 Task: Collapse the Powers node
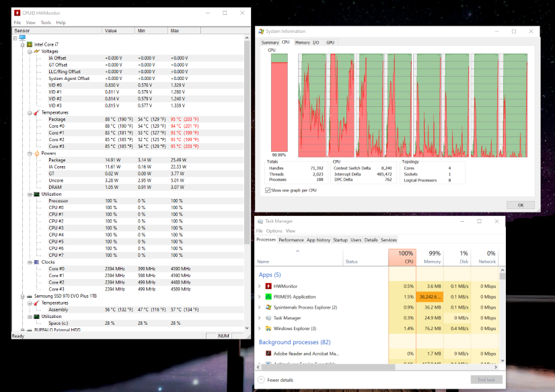point(30,153)
